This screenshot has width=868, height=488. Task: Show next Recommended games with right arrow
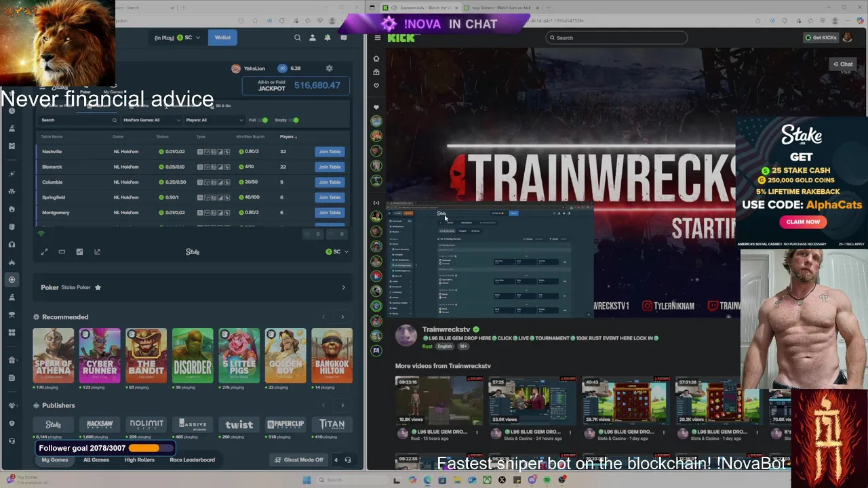[342, 317]
